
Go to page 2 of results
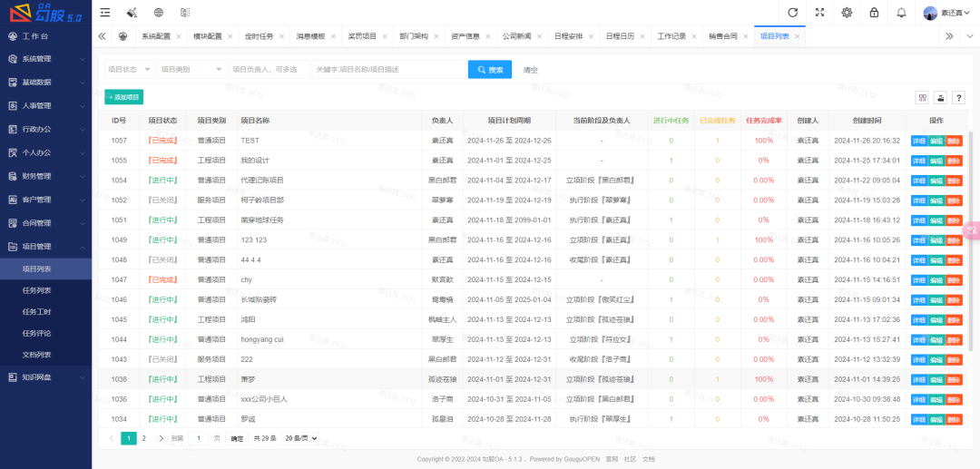[x=143, y=438]
